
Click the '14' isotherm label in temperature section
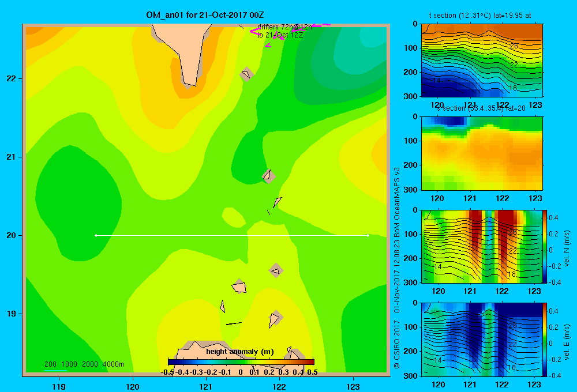point(437,80)
